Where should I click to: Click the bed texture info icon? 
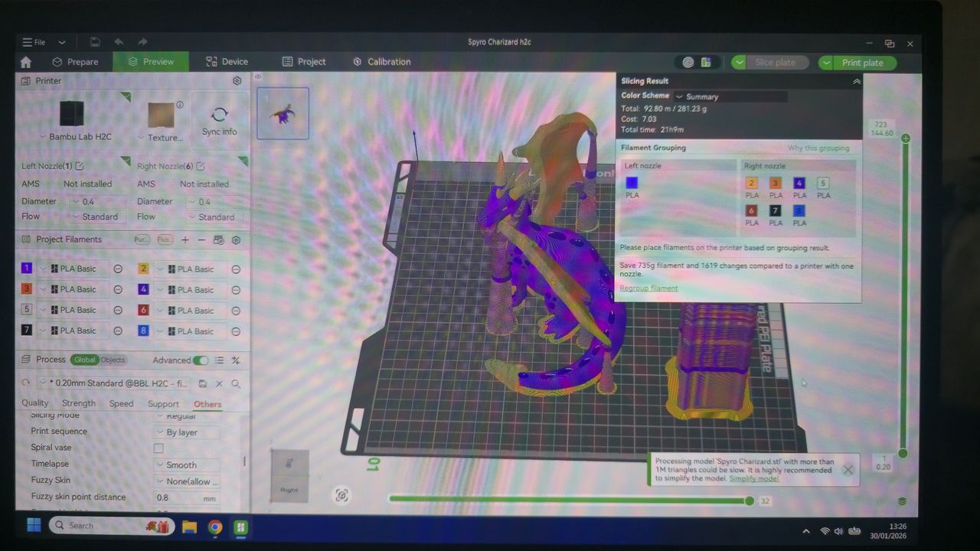tap(180, 105)
